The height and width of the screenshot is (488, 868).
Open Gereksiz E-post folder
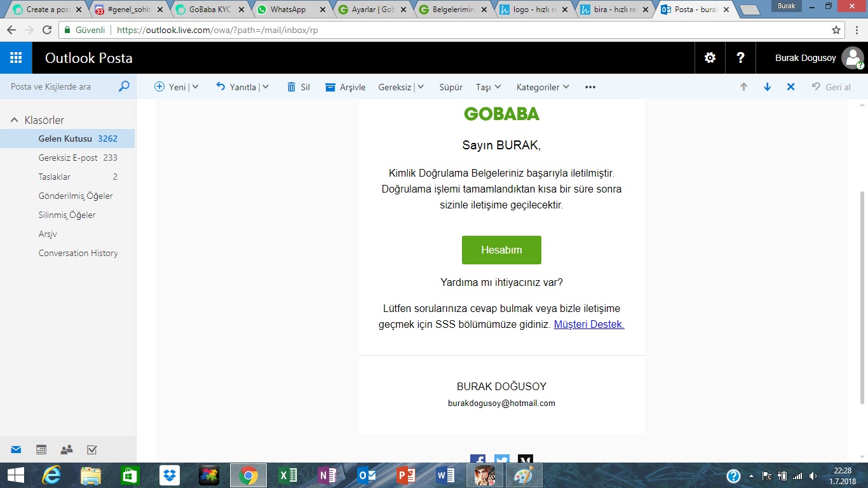(x=67, y=158)
